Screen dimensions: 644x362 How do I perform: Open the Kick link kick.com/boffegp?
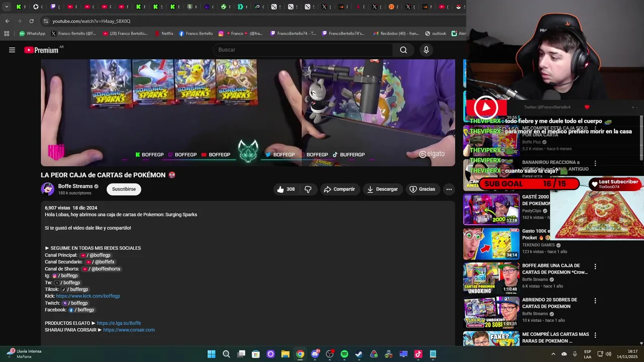pyautogui.click(x=88, y=296)
